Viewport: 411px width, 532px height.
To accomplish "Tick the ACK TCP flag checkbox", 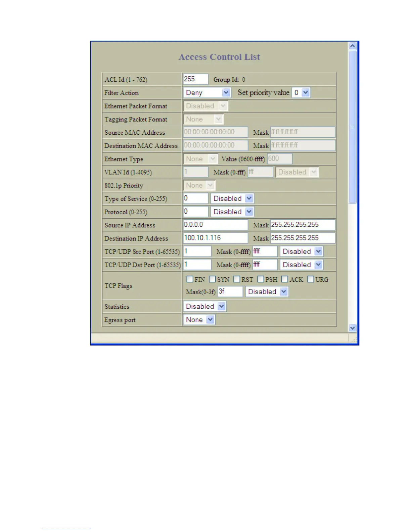I will [x=285, y=279].
